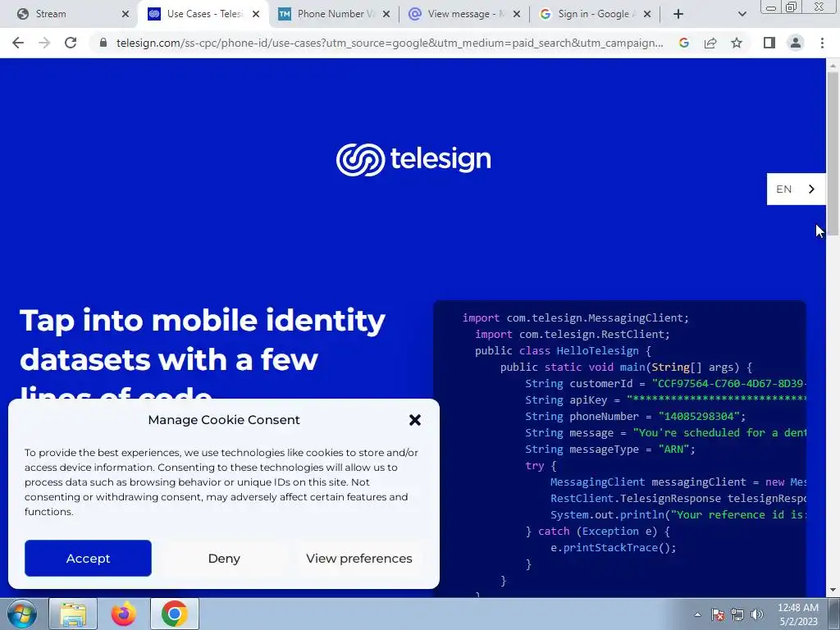Open File Explorer from the taskbar
This screenshot has height=630, width=840.
tap(73, 614)
